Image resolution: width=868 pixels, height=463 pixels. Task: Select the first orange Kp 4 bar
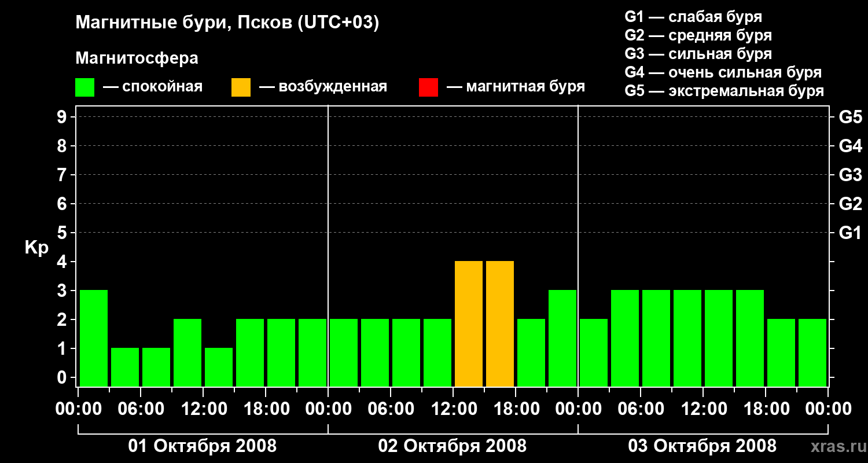pos(469,324)
